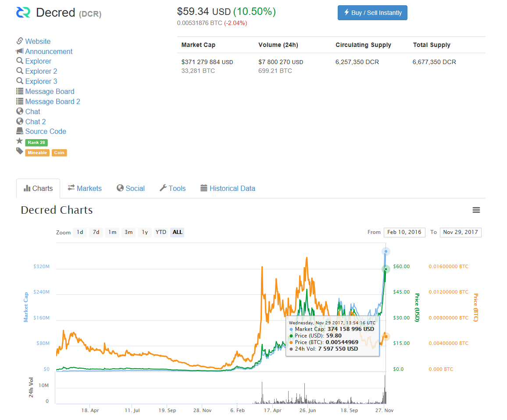Click the Price (USD) axis label

pyautogui.click(x=417, y=307)
